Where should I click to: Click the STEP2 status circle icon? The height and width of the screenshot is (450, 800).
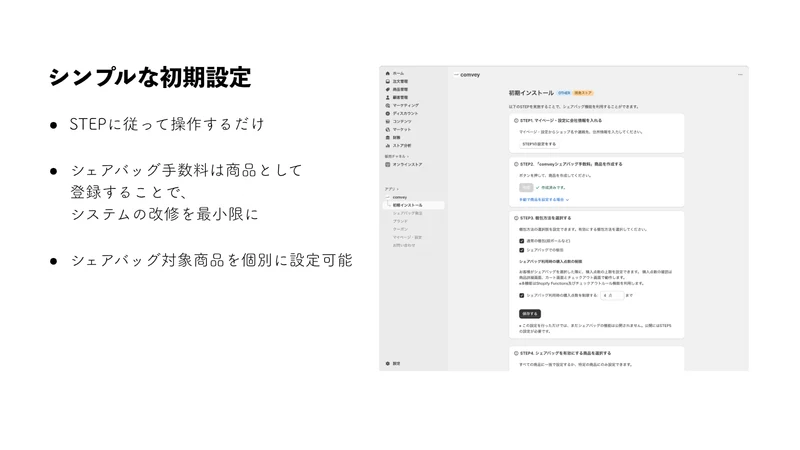[516, 164]
